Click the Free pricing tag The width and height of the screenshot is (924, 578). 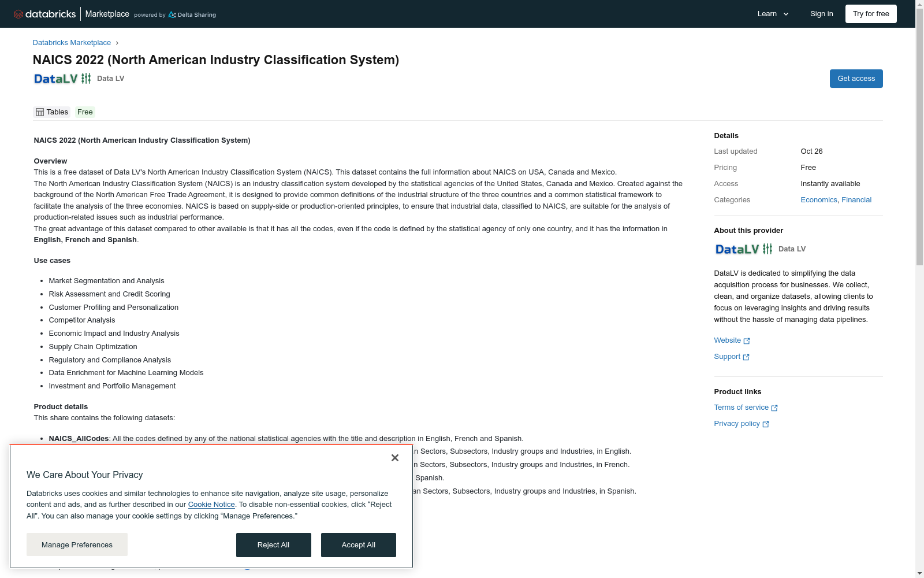coord(85,112)
